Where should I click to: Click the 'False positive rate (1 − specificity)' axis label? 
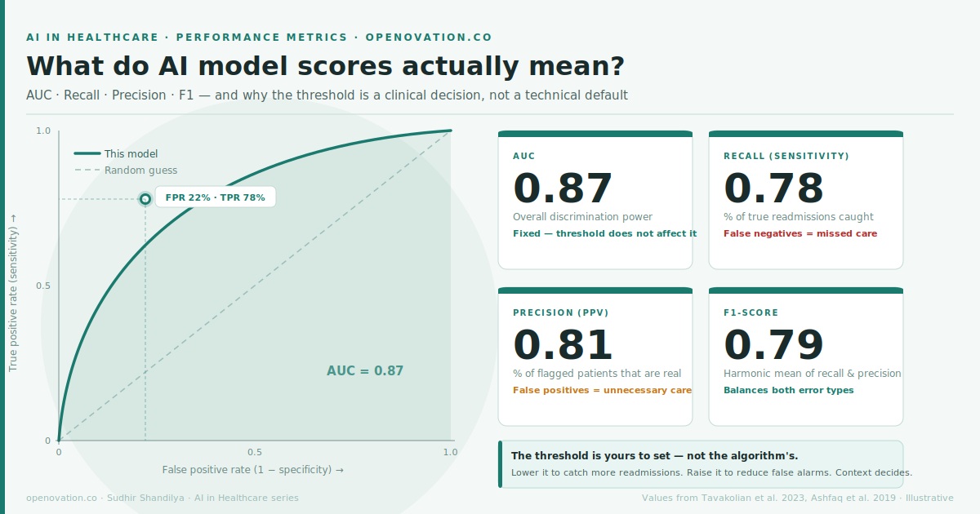click(x=253, y=470)
